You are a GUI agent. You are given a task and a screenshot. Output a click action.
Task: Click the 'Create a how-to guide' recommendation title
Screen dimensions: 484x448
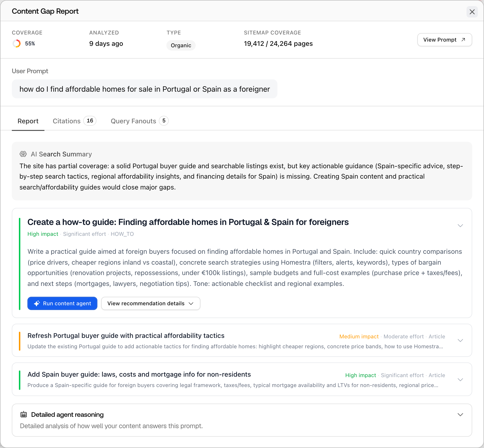188,222
